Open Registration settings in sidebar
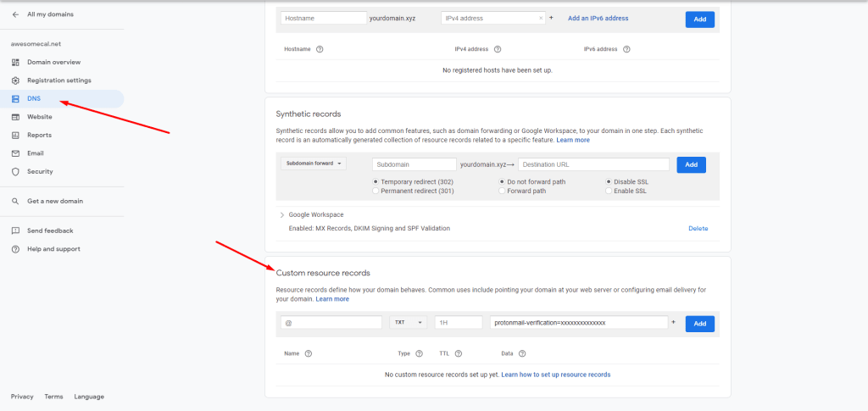 59,81
